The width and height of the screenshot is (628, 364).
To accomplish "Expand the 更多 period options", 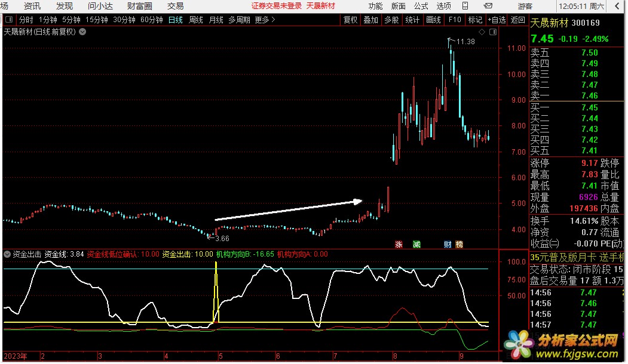I will (x=265, y=20).
